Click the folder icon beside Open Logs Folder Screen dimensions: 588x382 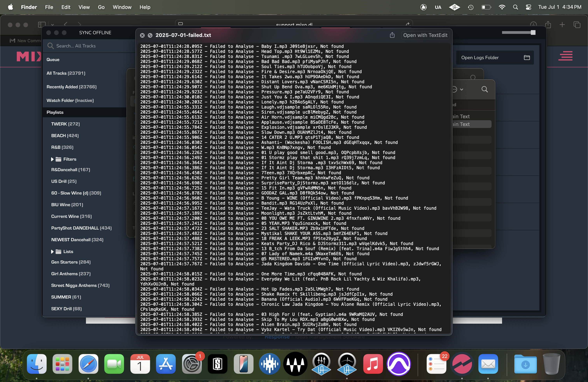click(527, 58)
